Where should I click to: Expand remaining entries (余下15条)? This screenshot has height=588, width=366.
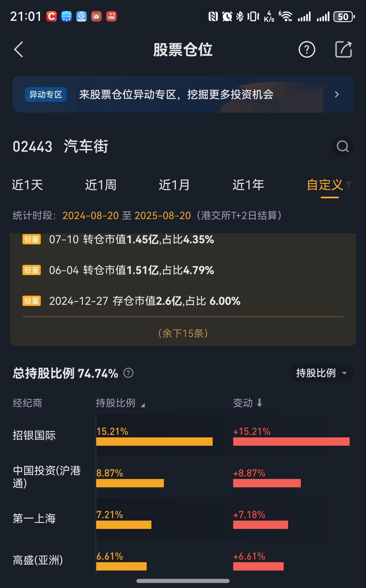point(183,333)
